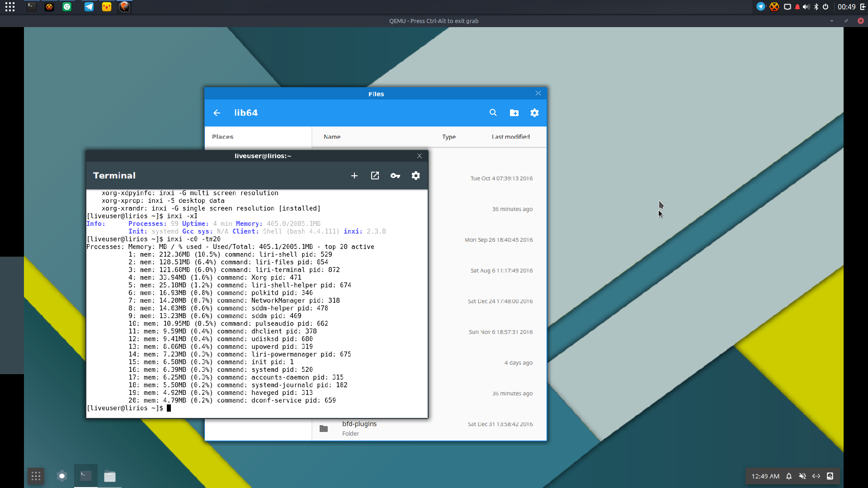Open new Terminal window via launch icon
Screen dimensions: 868x488
[x=375, y=176]
